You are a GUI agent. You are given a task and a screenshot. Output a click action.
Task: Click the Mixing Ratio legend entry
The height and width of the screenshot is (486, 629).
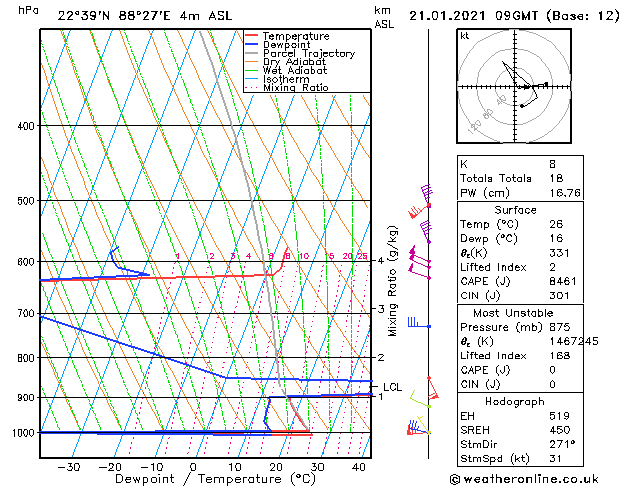286,87
